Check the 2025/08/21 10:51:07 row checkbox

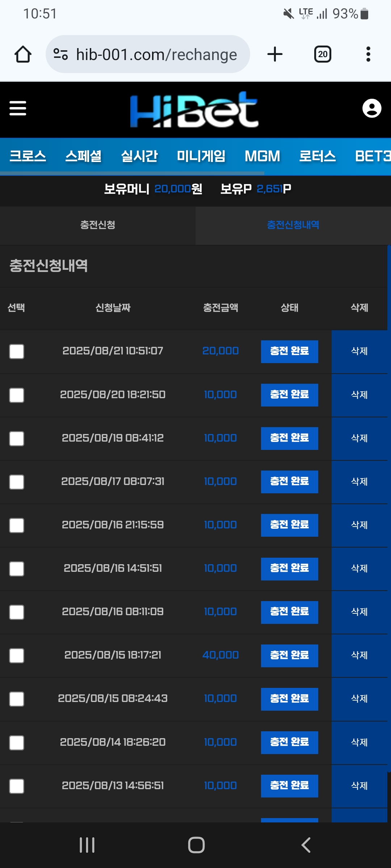coord(17,351)
